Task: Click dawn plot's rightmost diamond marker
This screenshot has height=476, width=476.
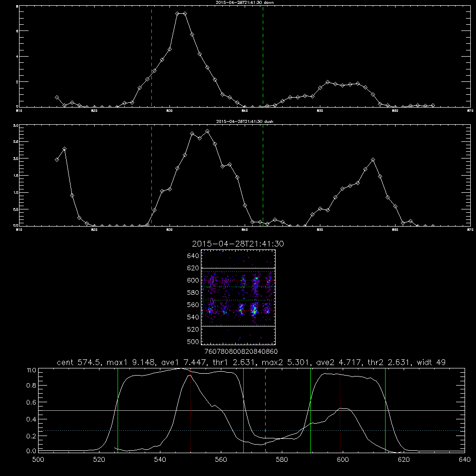Action: click(433, 105)
